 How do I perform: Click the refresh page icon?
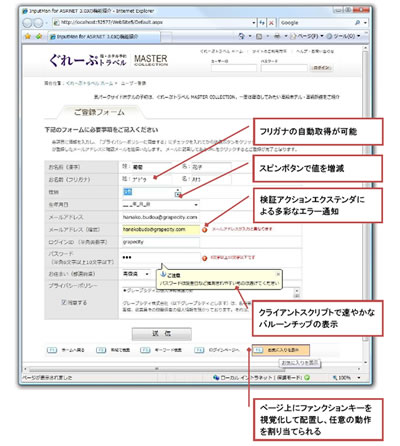point(262,23)
